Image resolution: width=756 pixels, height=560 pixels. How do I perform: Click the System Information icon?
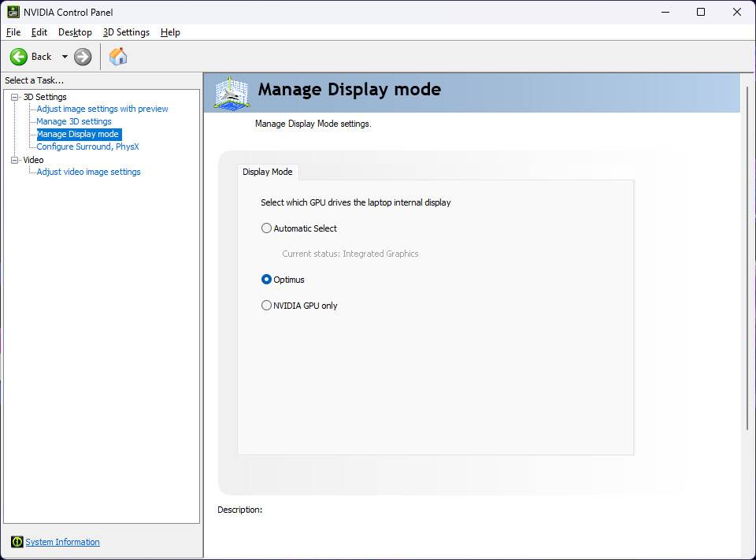tap(17, 542)
